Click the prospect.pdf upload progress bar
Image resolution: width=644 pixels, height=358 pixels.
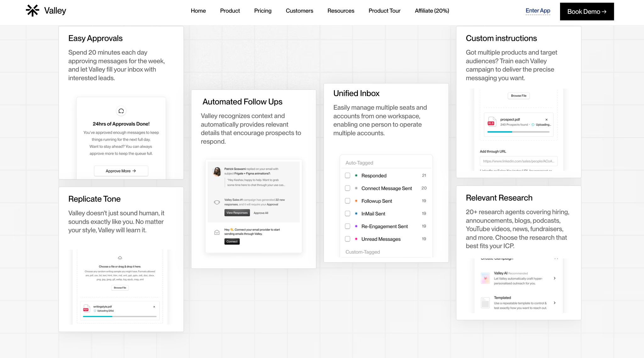[519, 132]
